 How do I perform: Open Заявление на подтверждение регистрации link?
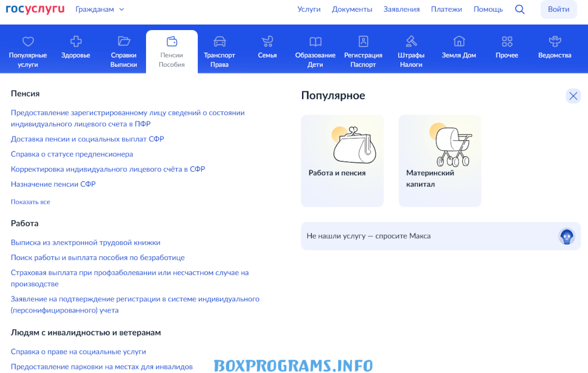click(135, 305)
